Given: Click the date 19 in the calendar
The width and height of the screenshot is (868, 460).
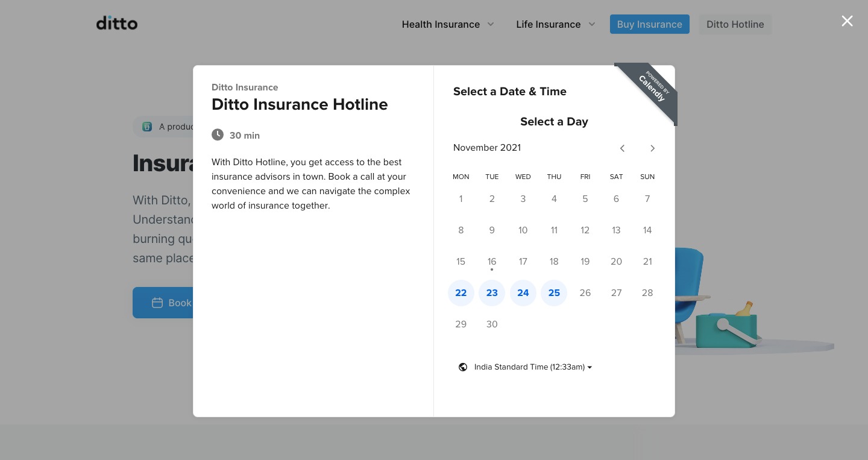Looking at the screenshot, I should (x=585, y=262).
